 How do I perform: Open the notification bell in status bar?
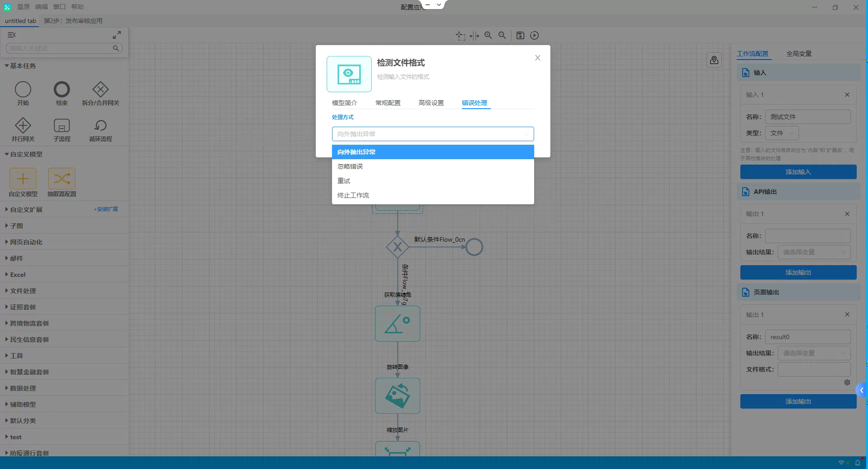[858, 463]
